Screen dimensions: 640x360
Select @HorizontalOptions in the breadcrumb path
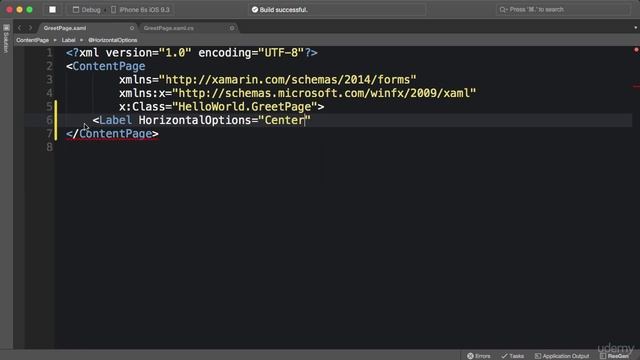[x=113, y=40]
